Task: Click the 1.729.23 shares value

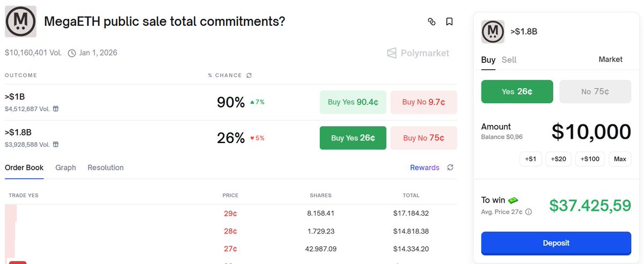Action: point(320,231)
